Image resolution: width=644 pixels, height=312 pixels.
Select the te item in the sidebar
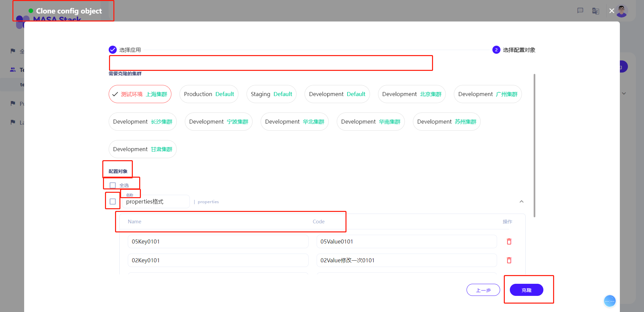coord(23,84)
